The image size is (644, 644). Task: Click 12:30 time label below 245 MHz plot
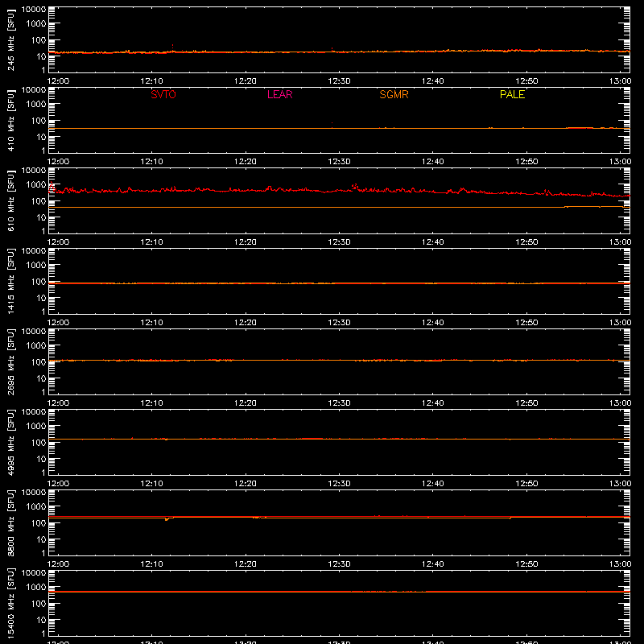pos(339,81)
